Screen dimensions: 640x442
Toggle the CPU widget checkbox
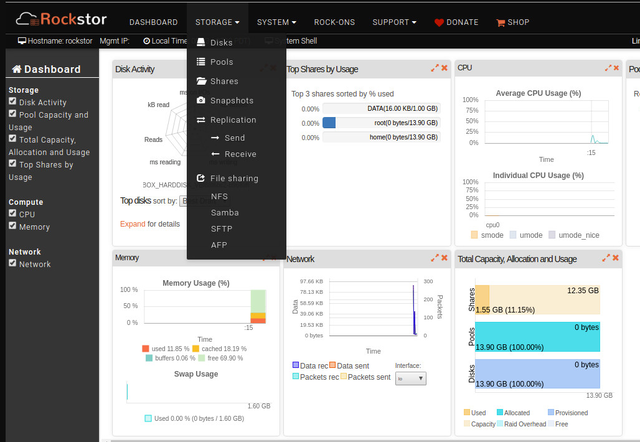13,214
